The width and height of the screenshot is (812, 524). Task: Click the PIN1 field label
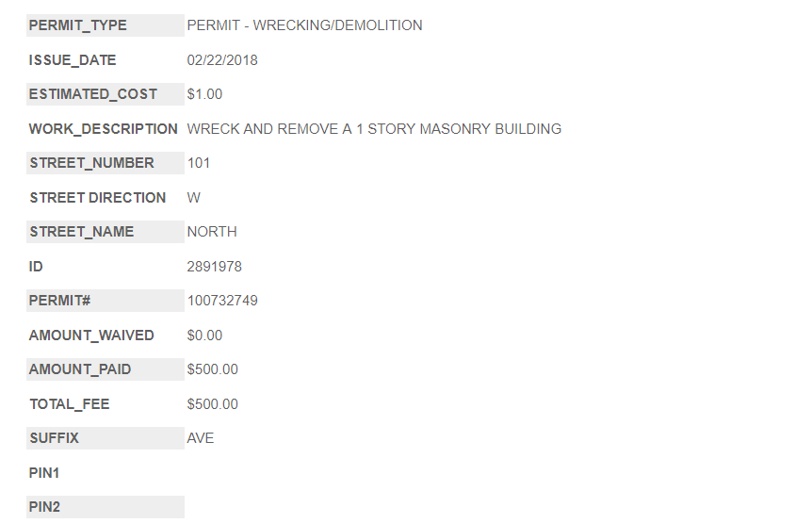[44, 473]
